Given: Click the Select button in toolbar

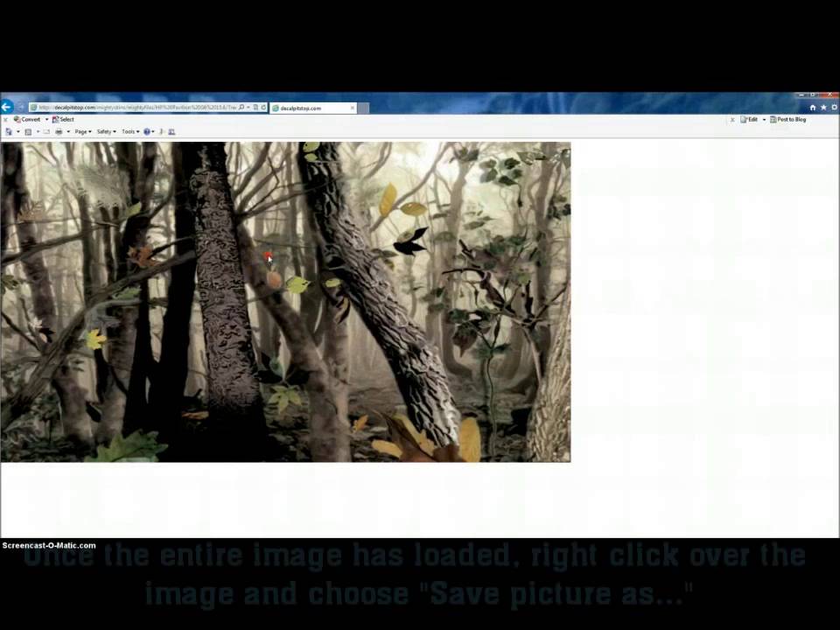Looking at the screenshot, I should coord(63,120).
